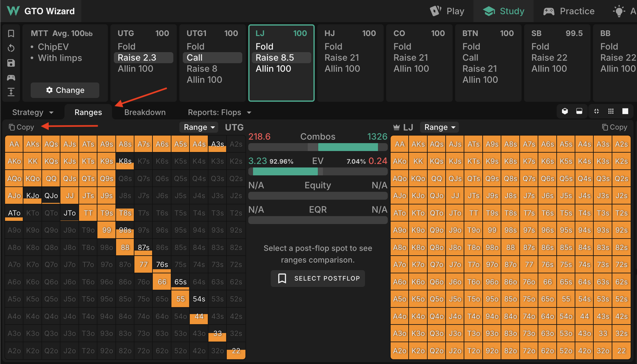Click the copy icon above LJ range
The height and width of the screenshot is (364, 637).
(605, 127)
